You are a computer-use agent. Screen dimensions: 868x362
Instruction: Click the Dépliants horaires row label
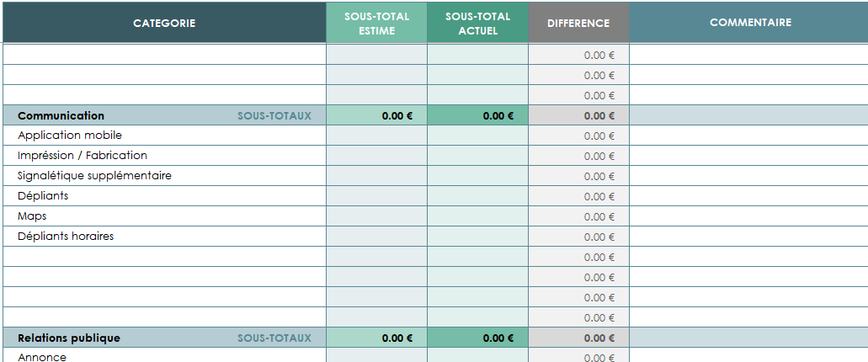(66, 237)
